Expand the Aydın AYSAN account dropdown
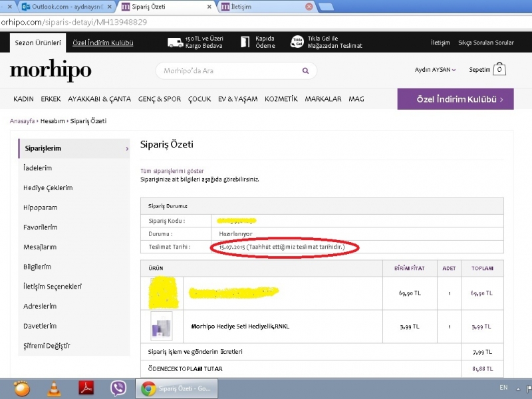Image resolution: width=532 pixels, height=399 pixels. click(x=436, y=70)
